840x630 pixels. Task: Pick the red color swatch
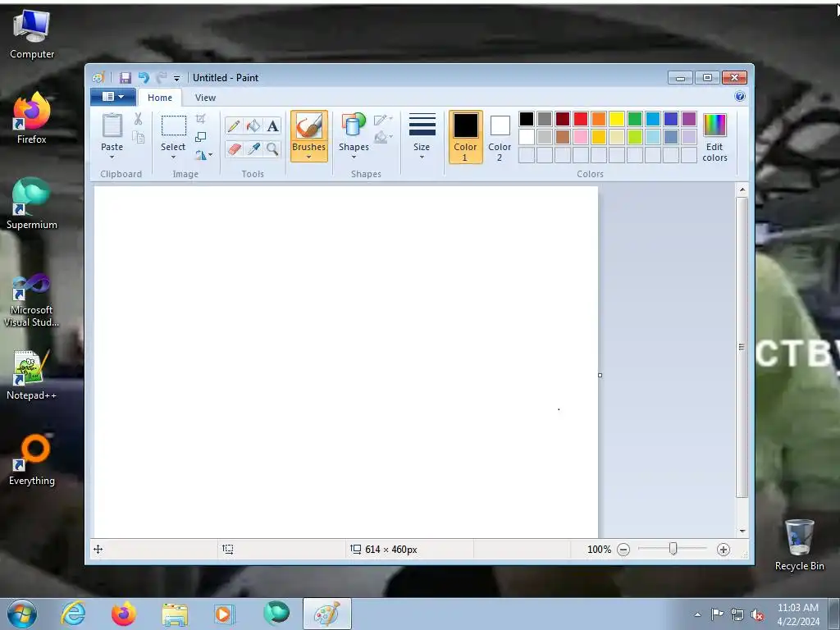tap(581, 118)
